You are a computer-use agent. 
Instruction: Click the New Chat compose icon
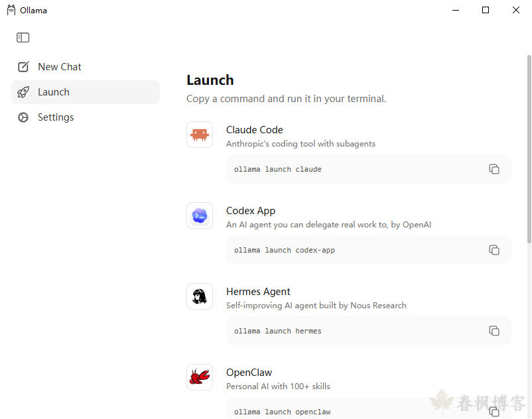(23, 67)
